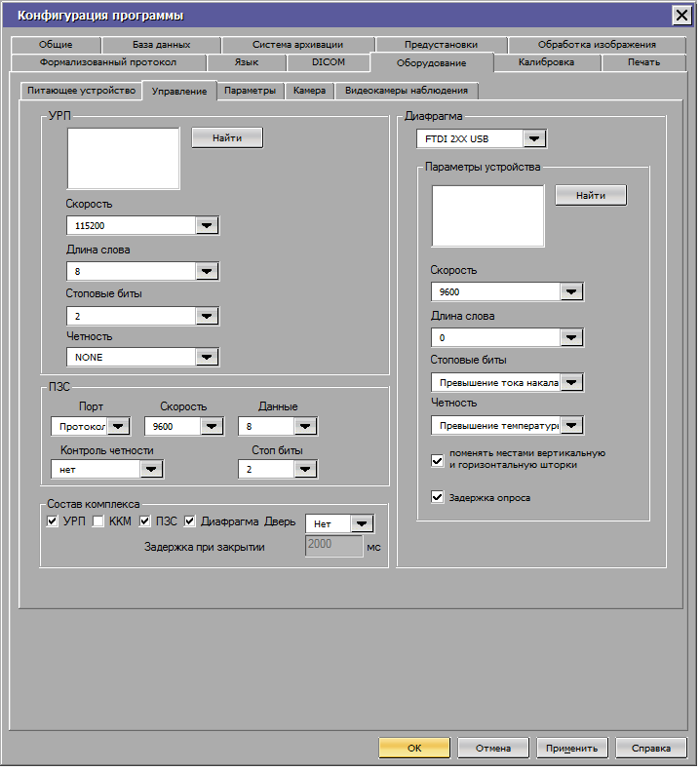Switch to the Калибровка tab
Image resolution: width=700 pixels, height=771 pixels.
(x=546, y=62)
